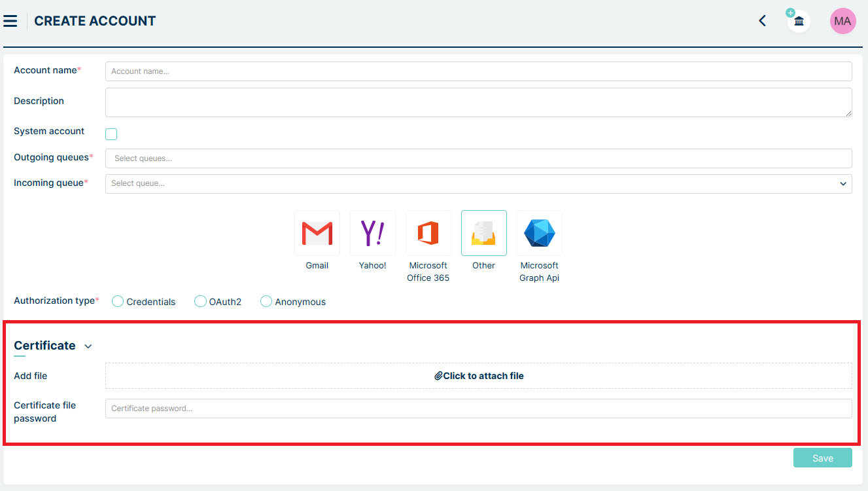Screen dimensions: 868x491
Task: Collapse the Certificate section chevron
Action: tap(88, 346)
